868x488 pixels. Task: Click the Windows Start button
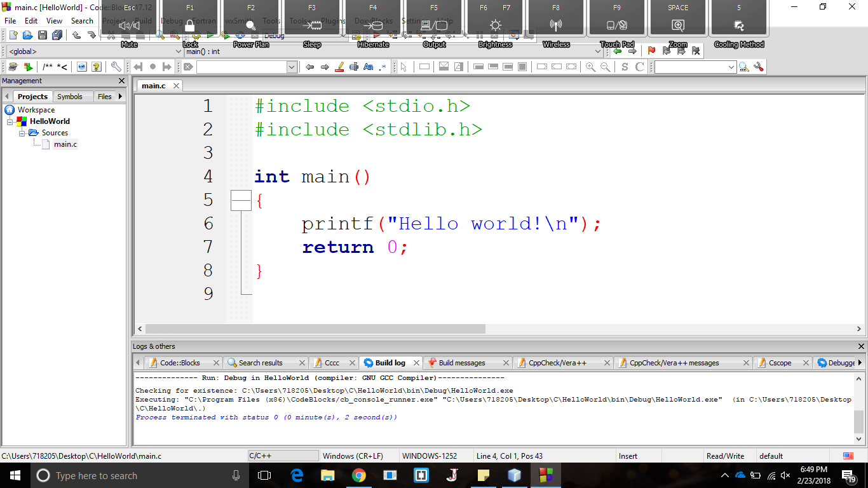(14, 475)
